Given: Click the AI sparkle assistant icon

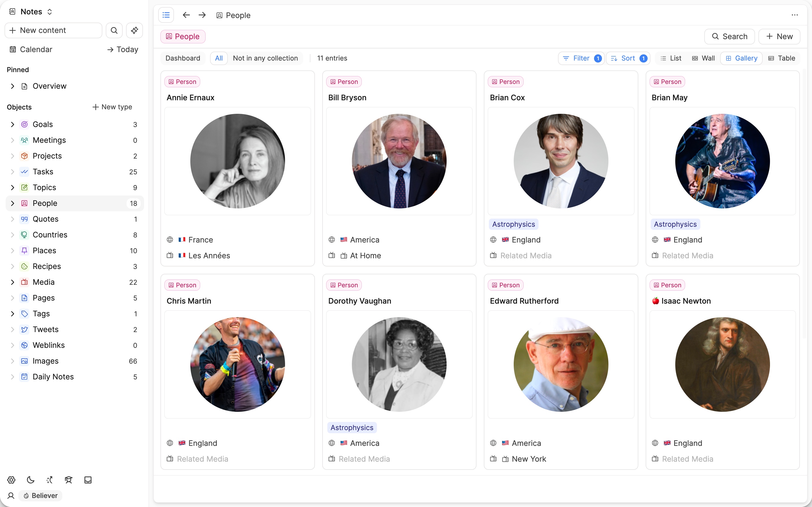Looking at the screenshot, I should click(134, 30).
